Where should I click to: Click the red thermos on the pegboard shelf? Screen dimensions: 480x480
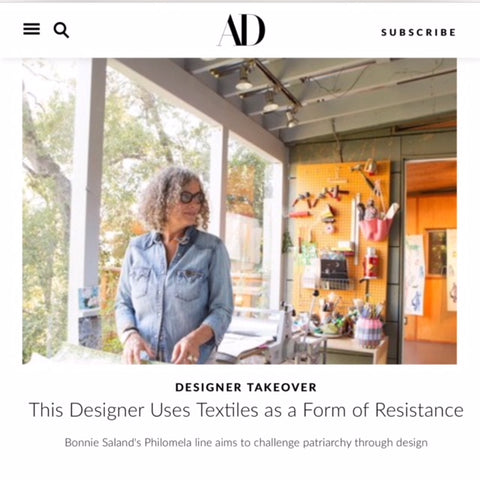coord(371,263)
